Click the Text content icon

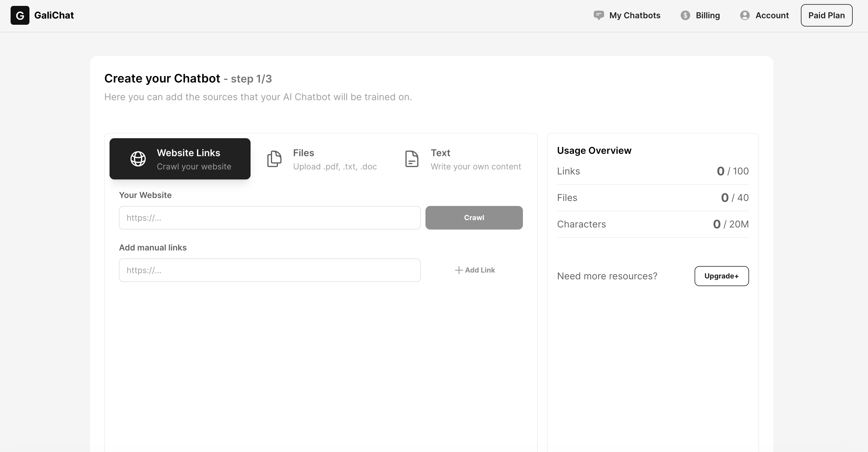412,159
